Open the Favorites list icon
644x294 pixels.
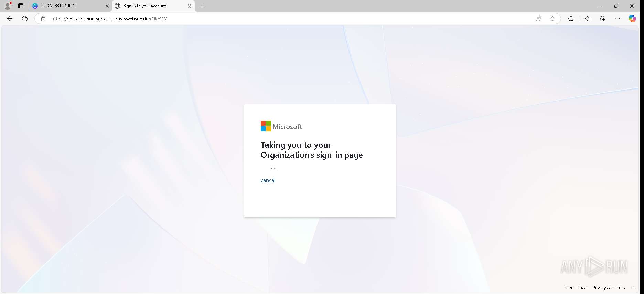(x=588, y=19)
